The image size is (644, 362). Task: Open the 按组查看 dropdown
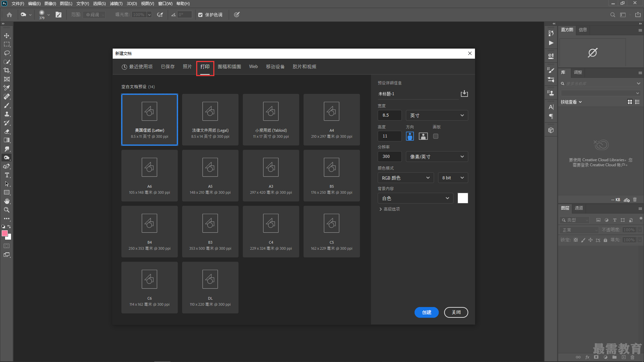tap(571, 102)
